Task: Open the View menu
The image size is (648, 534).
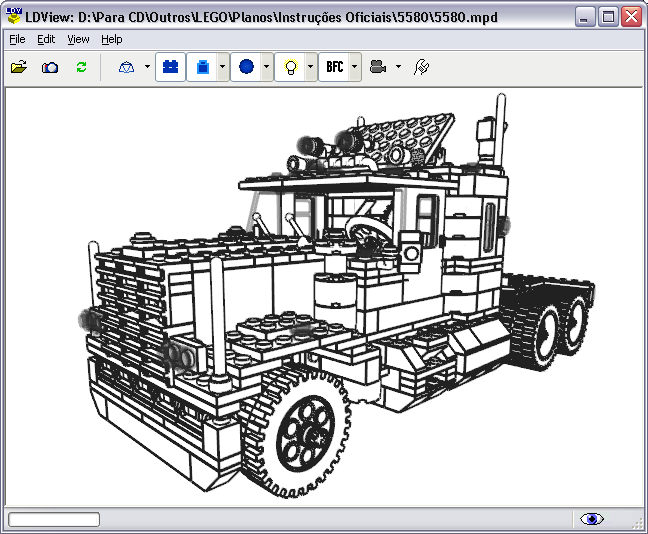Action: pyautogui.click(x=78, y=39)
